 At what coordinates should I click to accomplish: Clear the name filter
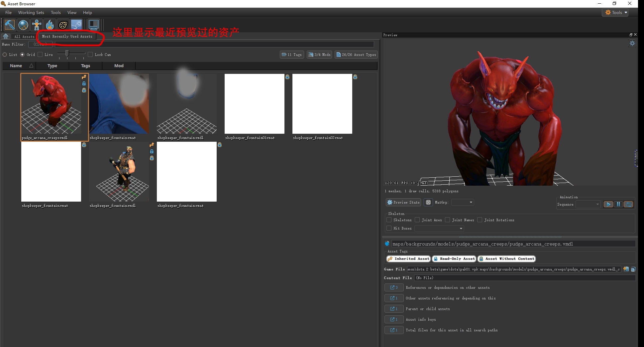40,44
